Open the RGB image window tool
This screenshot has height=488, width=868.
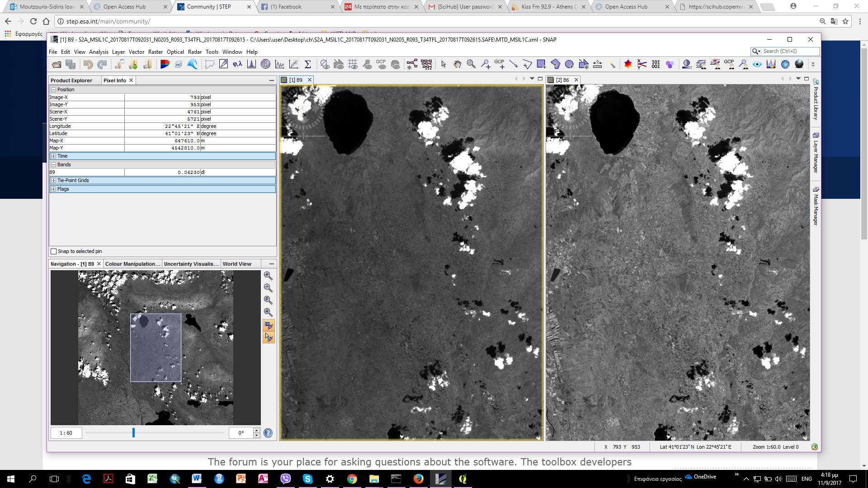165,65
